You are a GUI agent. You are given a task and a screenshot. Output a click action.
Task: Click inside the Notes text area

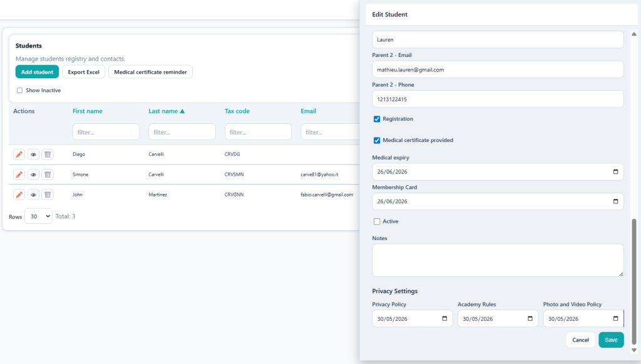498,260
